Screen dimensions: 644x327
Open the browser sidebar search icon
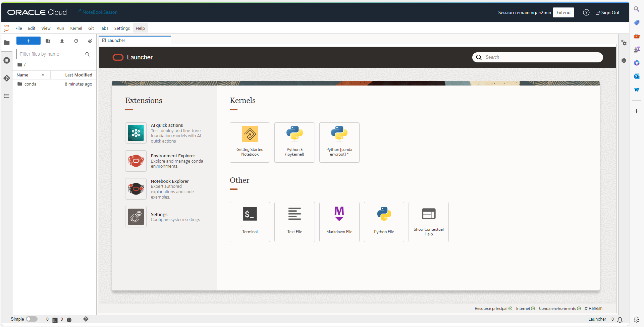click(x=636, y=9)
